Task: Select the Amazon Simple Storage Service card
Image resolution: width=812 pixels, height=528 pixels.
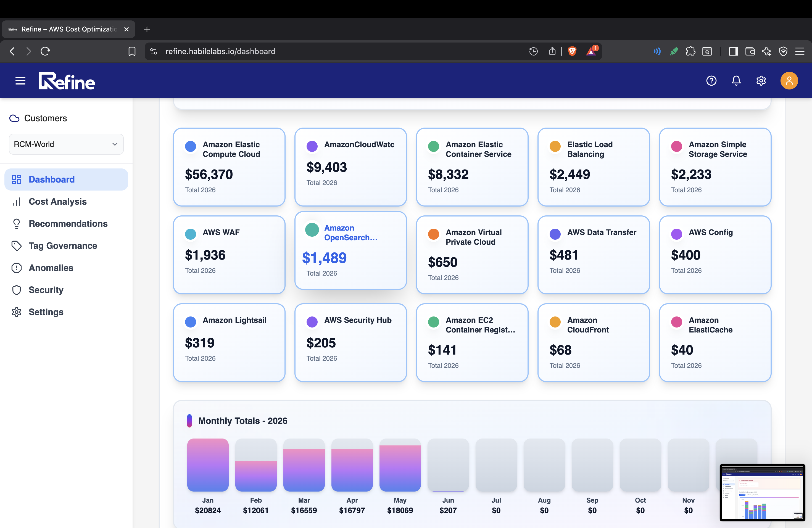Action: click(715, 167)
